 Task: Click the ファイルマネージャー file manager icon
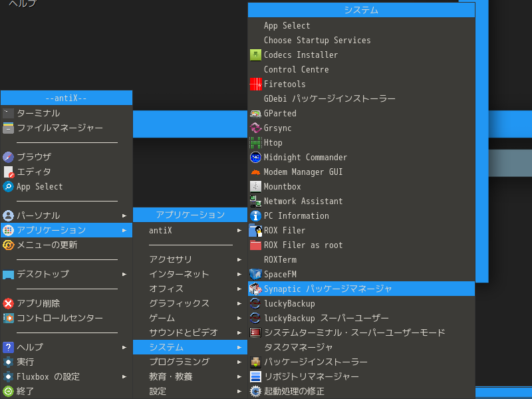pos(8,128)
